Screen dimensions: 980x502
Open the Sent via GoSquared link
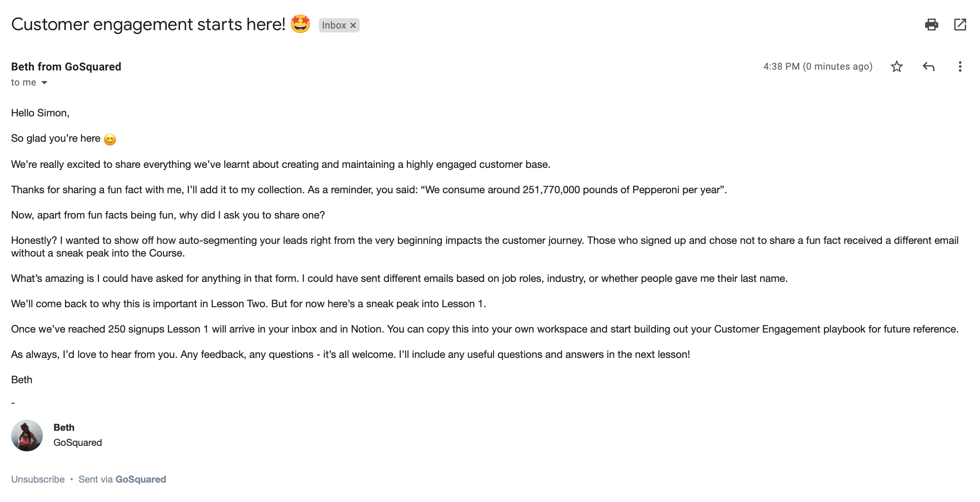(122, 479)
